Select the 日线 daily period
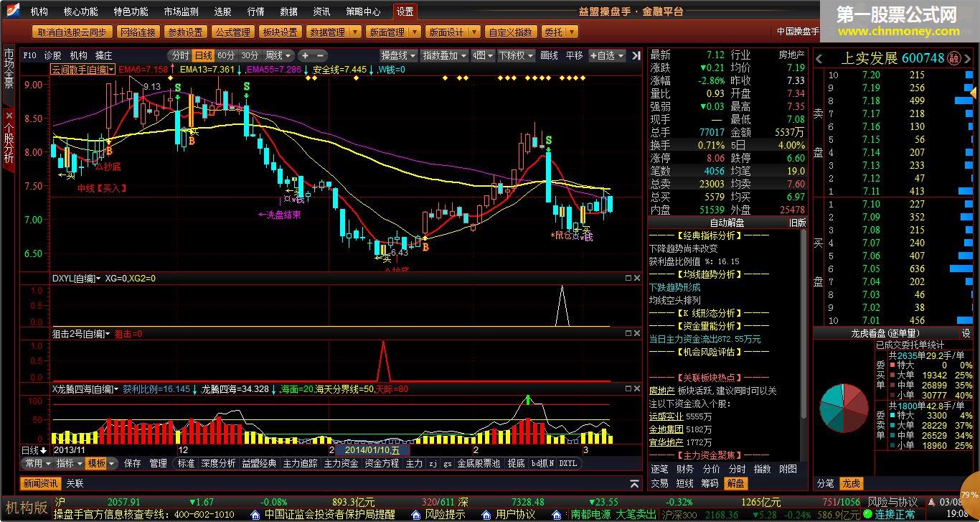This screenshot has height=522, width=980. tap(203, 55)
